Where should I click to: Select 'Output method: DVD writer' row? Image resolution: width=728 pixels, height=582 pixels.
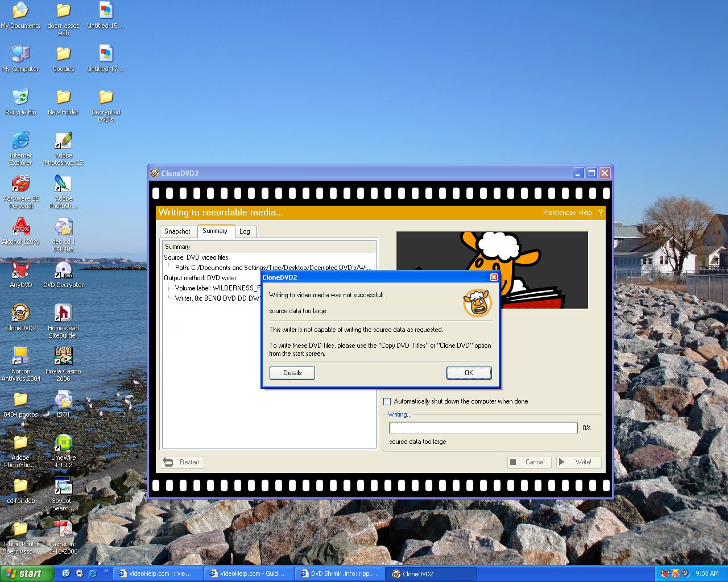tap(200, 278)
